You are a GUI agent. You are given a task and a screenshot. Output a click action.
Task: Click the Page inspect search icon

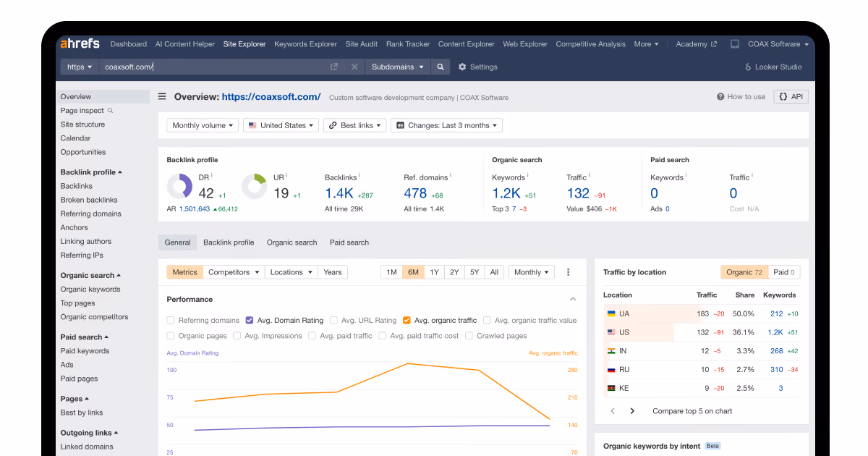[x=111, y=111]
